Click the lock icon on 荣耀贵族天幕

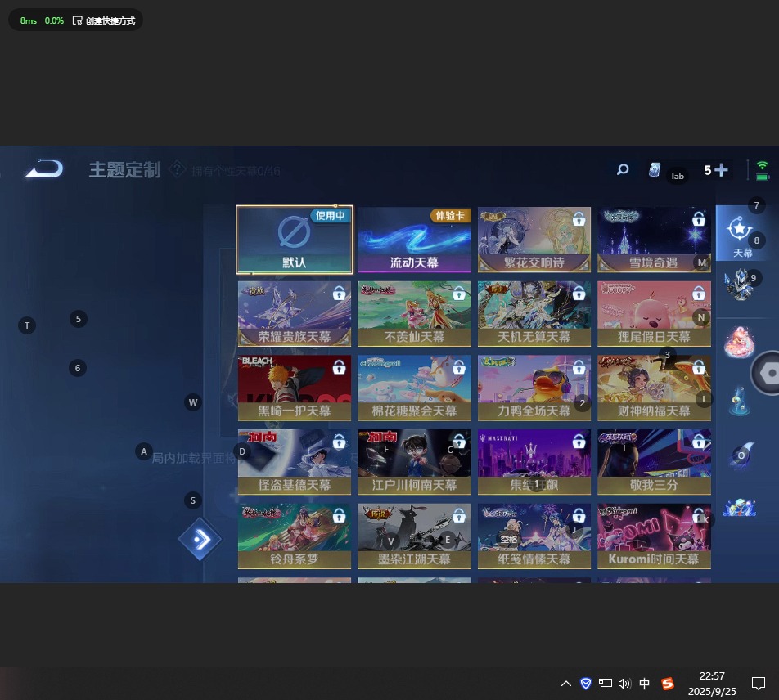[x=339, y=294]
